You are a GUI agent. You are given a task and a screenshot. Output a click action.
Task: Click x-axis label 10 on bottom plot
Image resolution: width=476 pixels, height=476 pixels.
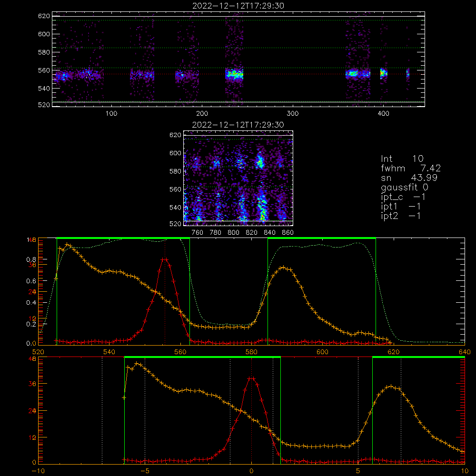[x=465, y=471]
